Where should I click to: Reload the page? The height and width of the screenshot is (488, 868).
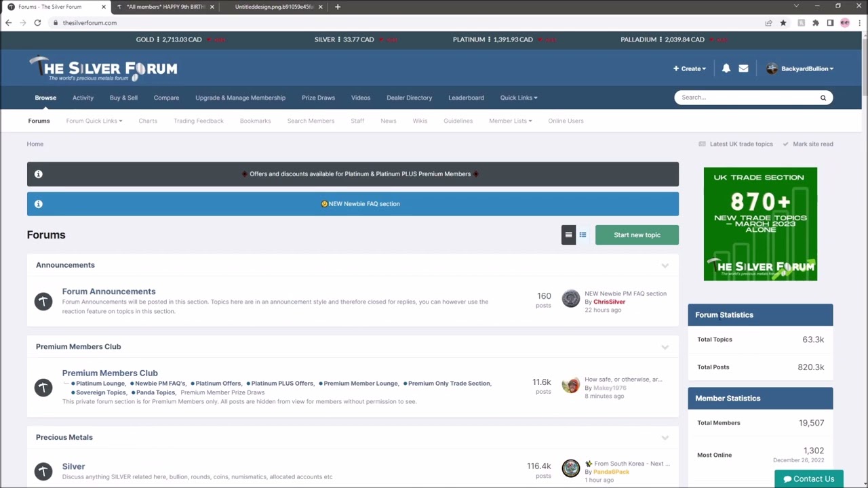tap(37, 22)
